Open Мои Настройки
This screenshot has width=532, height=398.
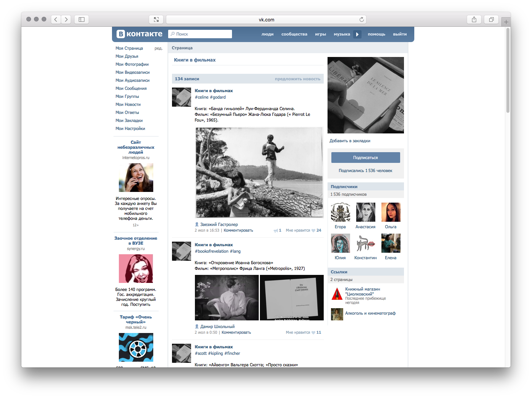click(130, 128)
